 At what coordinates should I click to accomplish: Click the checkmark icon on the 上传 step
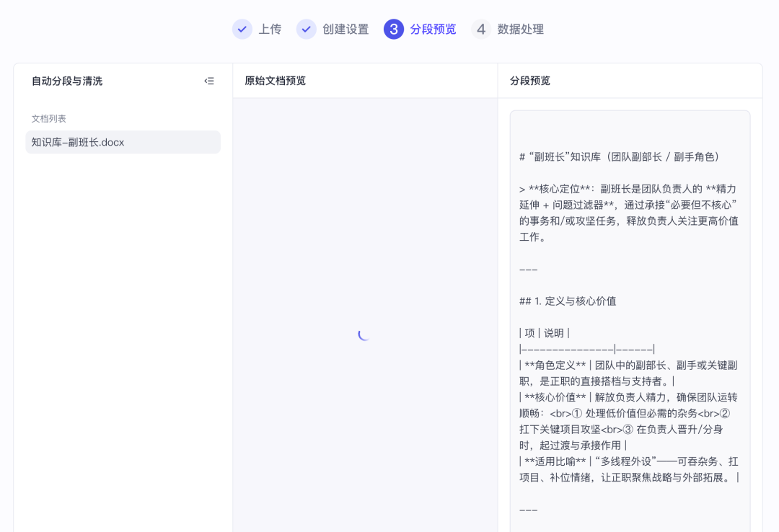click(x=242, y=29)
